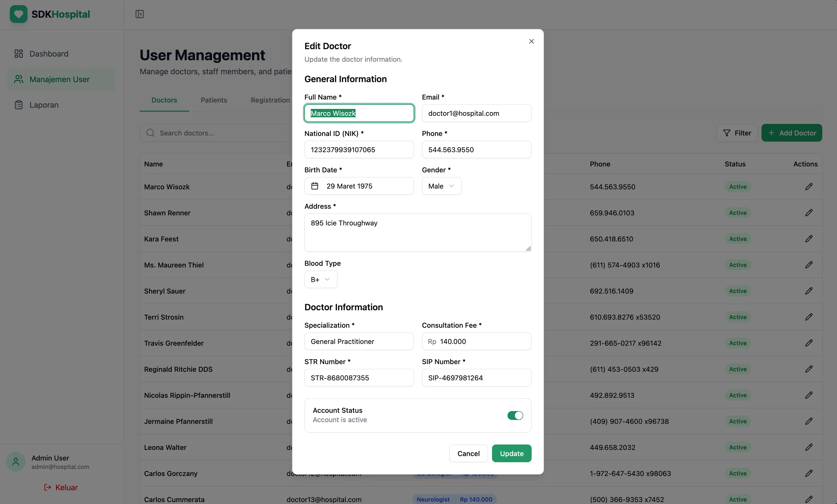This screenshot has width=837, height=504.
Task: Click the SDKHospital heart logo
Action: click(x=18, y=14)
